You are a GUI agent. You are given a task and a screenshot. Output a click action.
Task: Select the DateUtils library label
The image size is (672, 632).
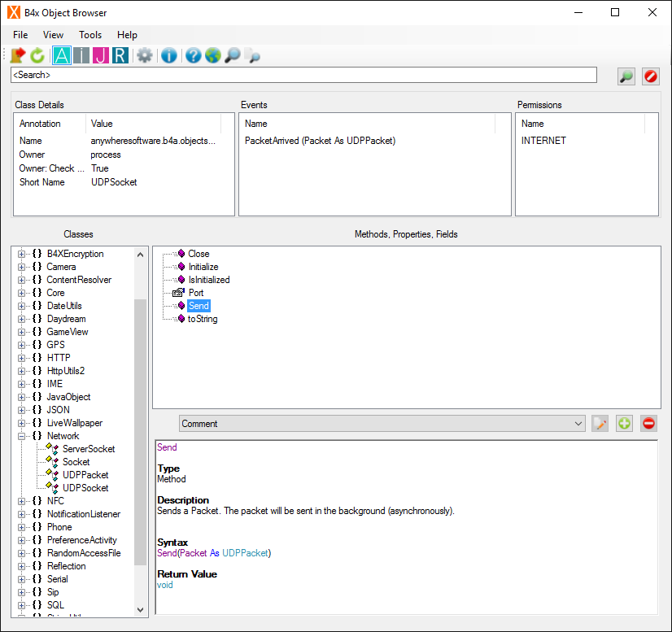click(x=64, y=306)
